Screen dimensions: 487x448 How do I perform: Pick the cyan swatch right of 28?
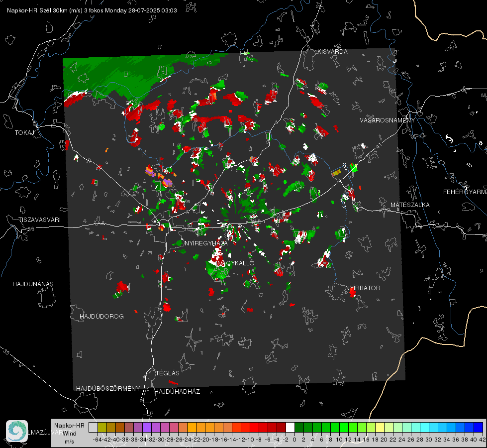pos(425,427)
